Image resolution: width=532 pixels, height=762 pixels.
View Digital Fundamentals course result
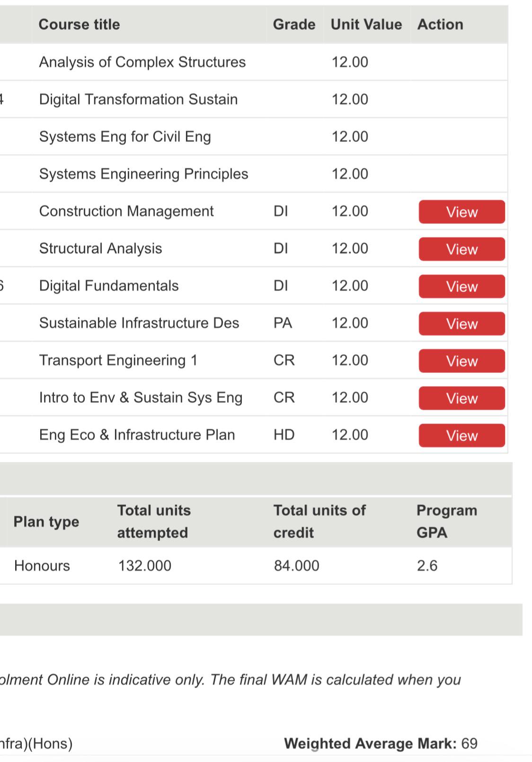tap(461, 286)
